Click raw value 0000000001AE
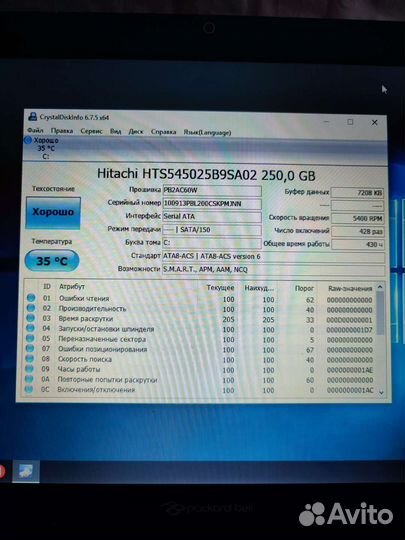 [x=350, y=370]
